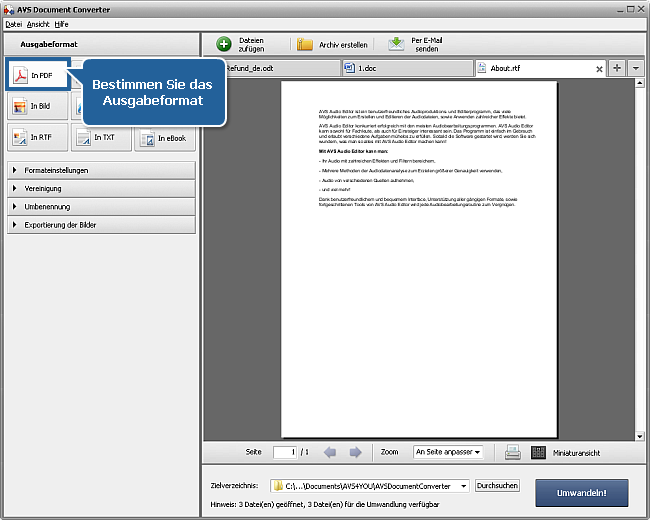Go to previous page arrow
This screenshot has width=650, height=520.
click(330, 452)
